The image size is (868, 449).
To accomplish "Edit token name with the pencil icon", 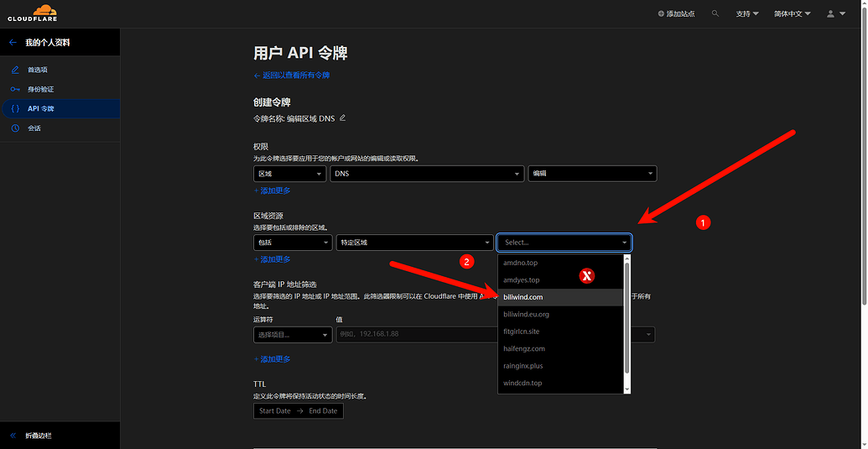I will (x=343, y=117).
